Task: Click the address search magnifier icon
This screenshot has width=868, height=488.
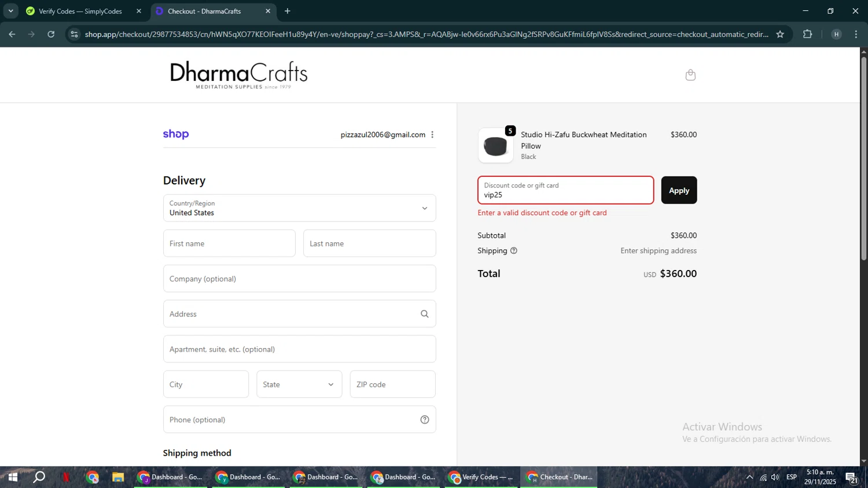Action: 425,314
